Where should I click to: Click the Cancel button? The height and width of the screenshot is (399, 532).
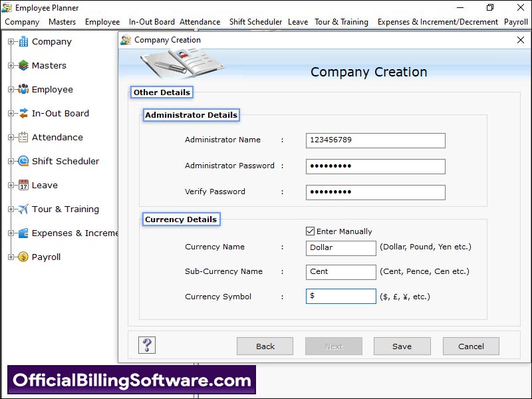click(471, 346)
